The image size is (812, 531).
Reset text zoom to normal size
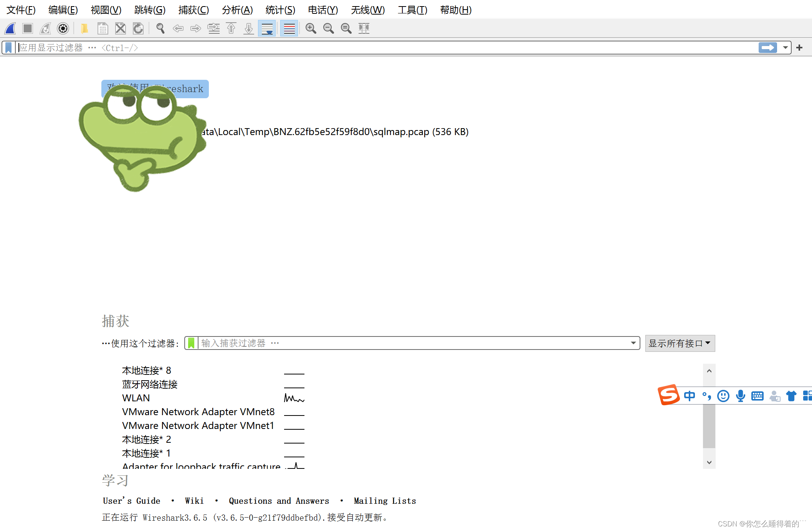(x=346, y=28)
